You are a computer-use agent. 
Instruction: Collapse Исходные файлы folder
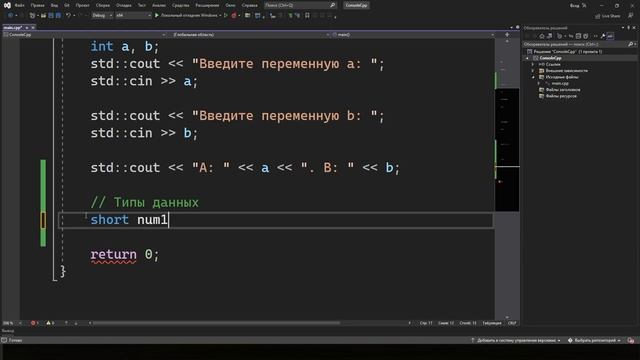[x=533, y=77]
